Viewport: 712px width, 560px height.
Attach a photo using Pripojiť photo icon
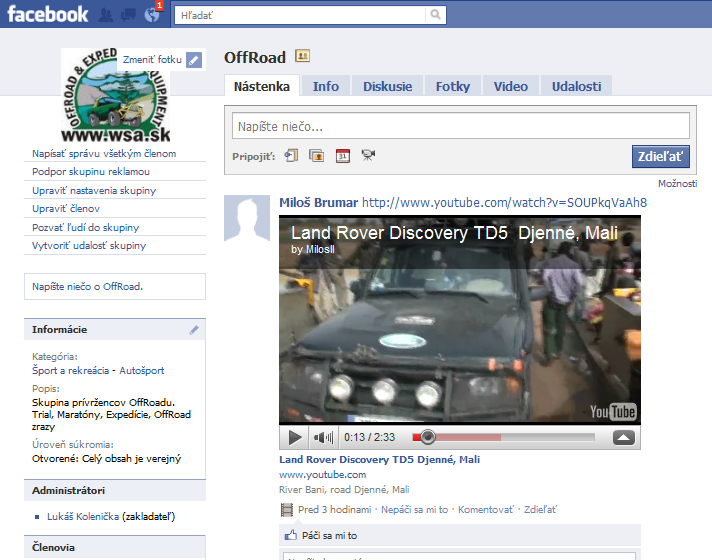316,156
